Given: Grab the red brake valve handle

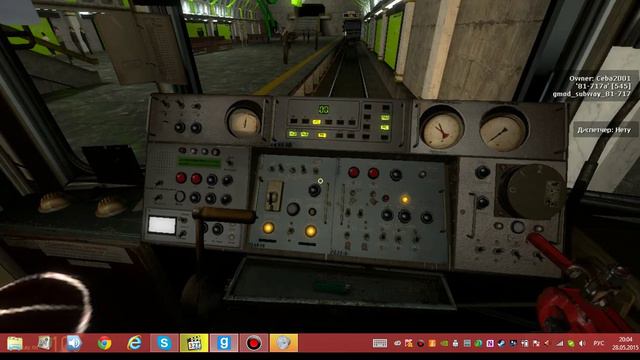Looking at the screenshot, I should point(549,251).
